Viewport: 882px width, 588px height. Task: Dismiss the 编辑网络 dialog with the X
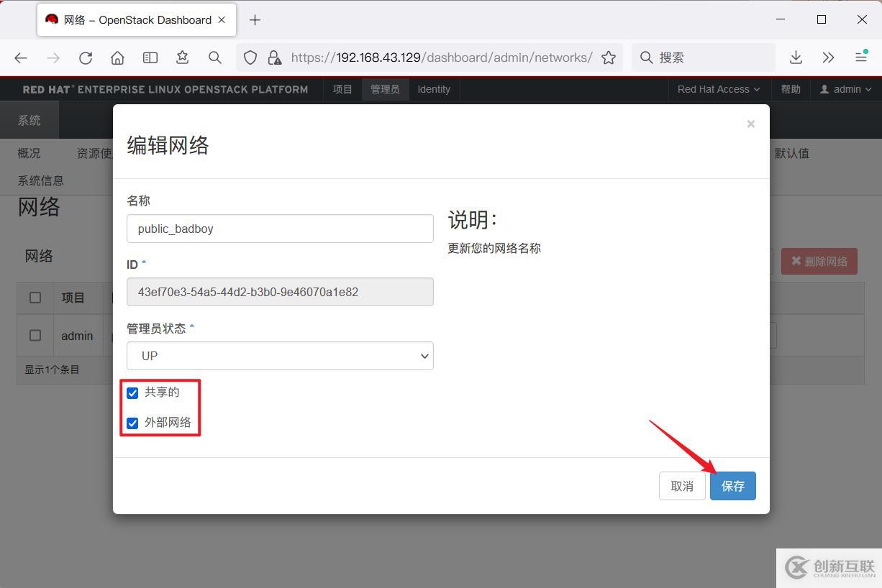750,124
